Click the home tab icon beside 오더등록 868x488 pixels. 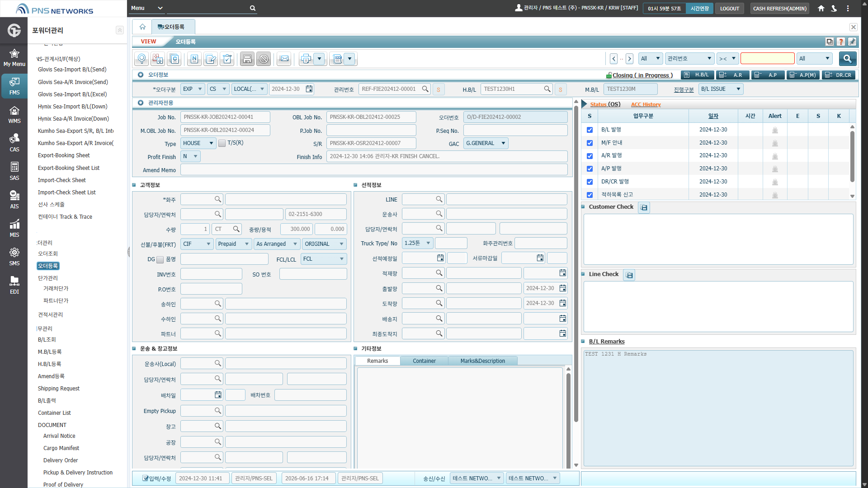pyautogui.click(x=142, y=27)
